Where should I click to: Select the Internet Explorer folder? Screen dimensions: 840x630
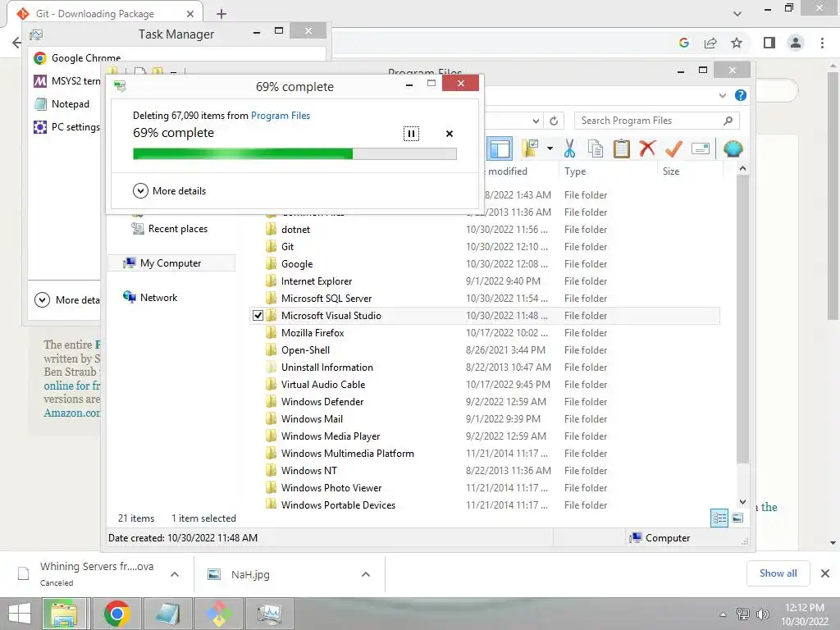316,281
